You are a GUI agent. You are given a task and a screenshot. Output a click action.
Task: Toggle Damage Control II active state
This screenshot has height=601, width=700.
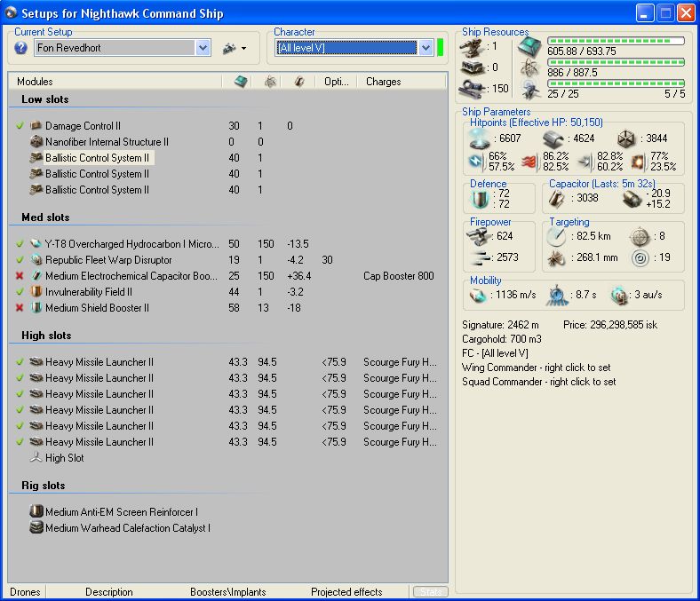[x=20, y=126]
